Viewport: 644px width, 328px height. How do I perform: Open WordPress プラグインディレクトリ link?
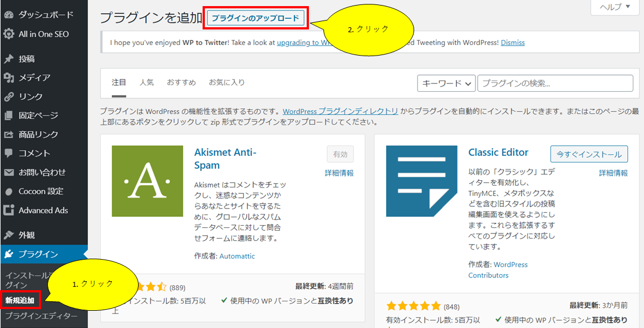[341, 112]
